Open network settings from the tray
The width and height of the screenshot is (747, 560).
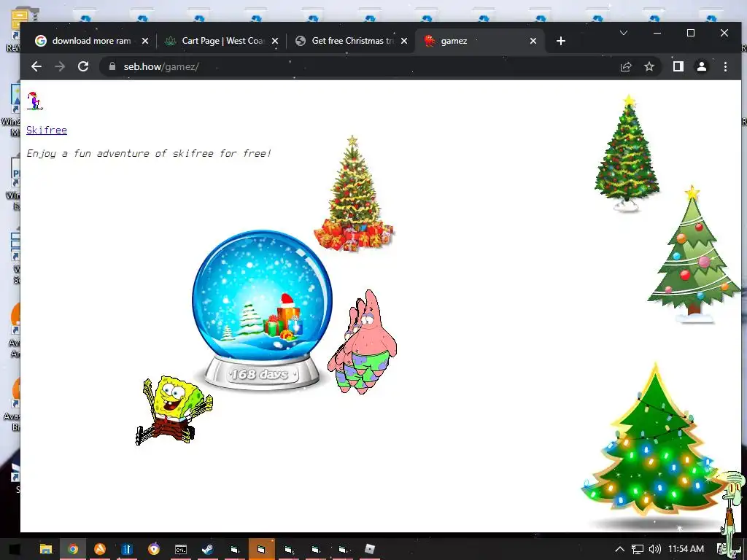[x=637, y=549]
